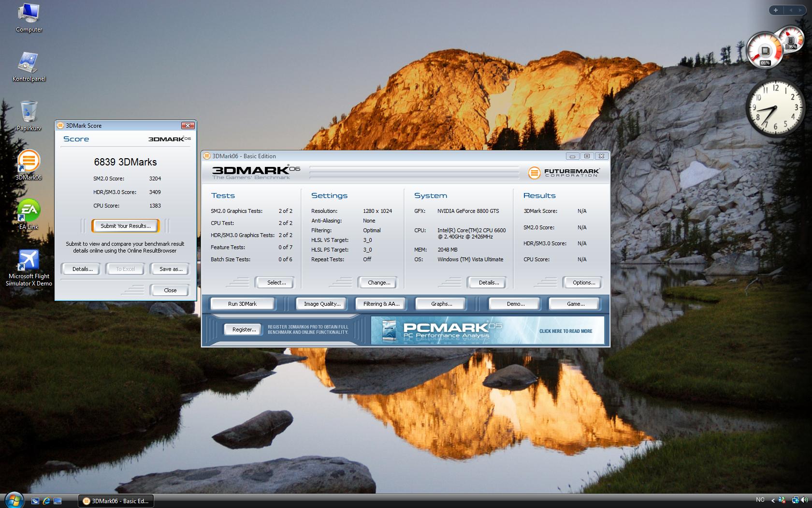Open the Computer desktop icon
Screen dimensions: 812x508
point(29,18)
